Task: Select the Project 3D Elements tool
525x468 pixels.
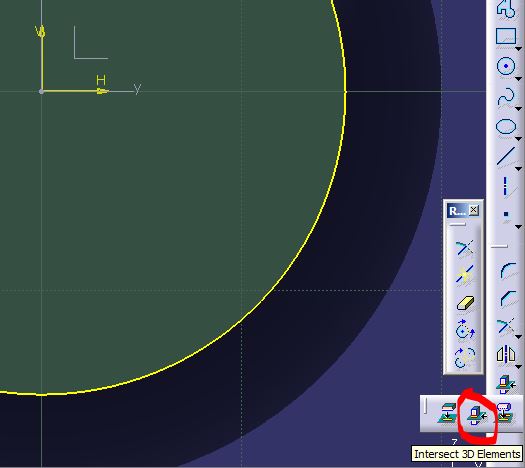Action: 448,414
